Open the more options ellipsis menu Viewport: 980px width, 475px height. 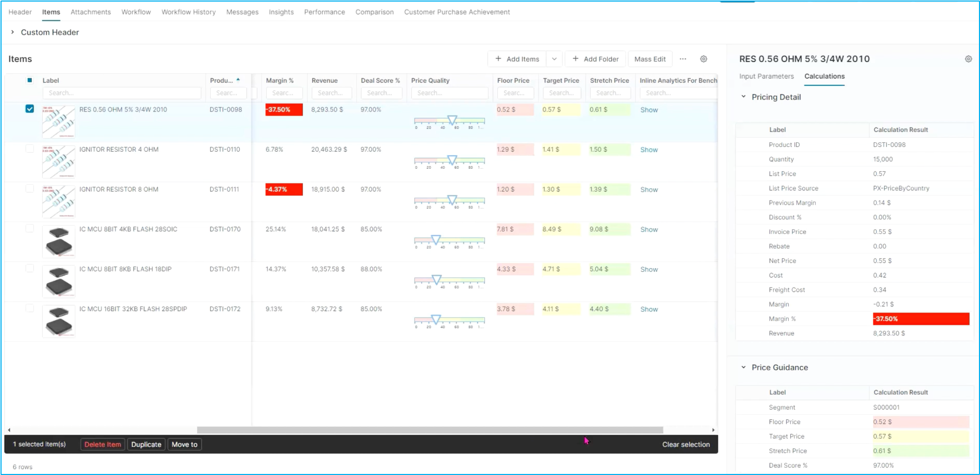pyautogui.click(x=682, y=59)
